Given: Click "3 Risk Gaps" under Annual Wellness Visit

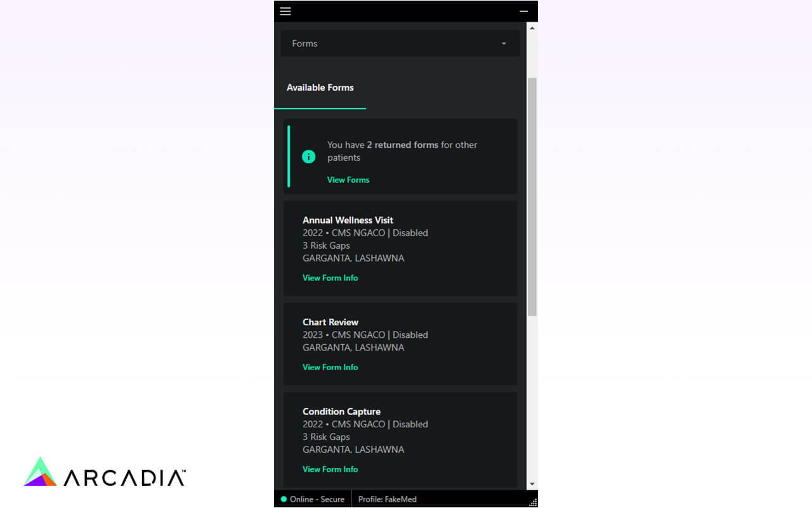Looking at the screenshot, I should pyautogui.click(x=326, y=246).
